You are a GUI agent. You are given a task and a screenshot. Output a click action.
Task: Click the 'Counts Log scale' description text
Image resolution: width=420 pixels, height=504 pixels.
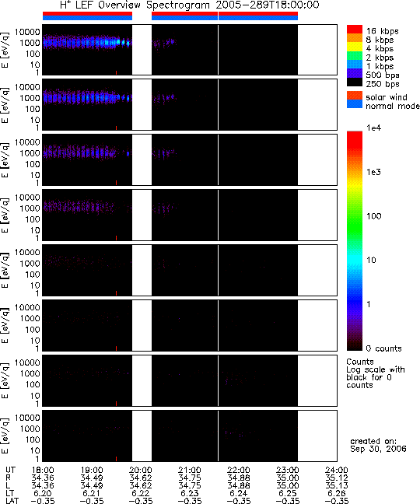point(376,373)
